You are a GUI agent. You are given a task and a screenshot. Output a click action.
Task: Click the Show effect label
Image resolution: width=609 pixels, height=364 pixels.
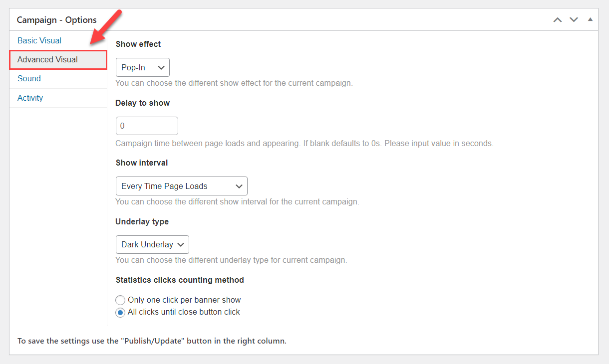tap(138, 44)
